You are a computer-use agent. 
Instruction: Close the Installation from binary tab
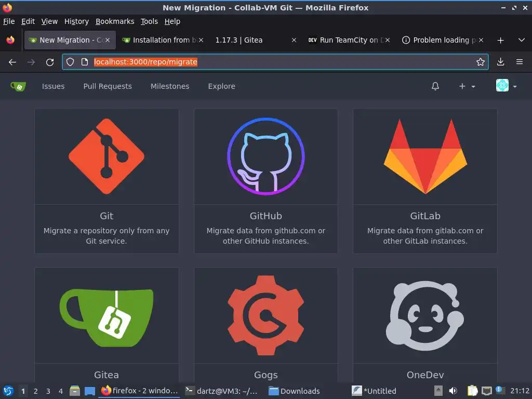pos(201,40)
